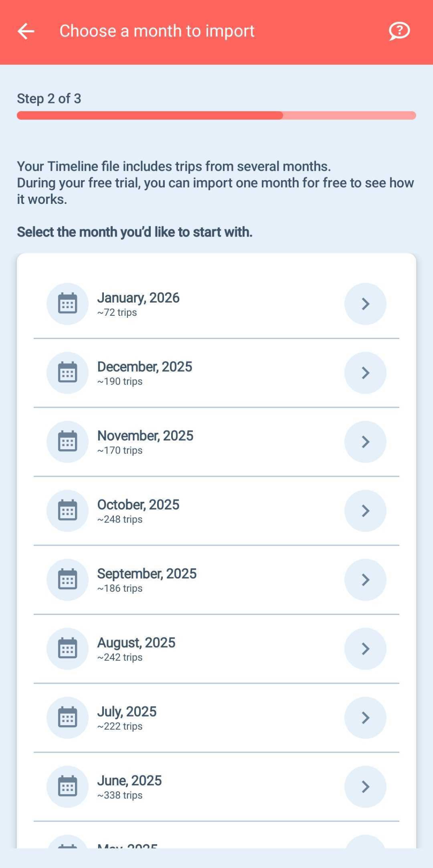433x868 pixels.
Task: Open the chevron for November, 2025
Action: 365,442
